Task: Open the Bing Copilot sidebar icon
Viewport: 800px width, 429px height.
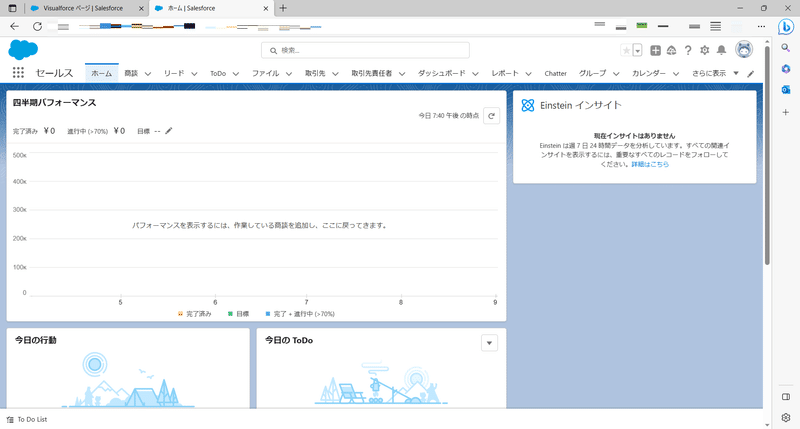Action: (x=786, y=27)
